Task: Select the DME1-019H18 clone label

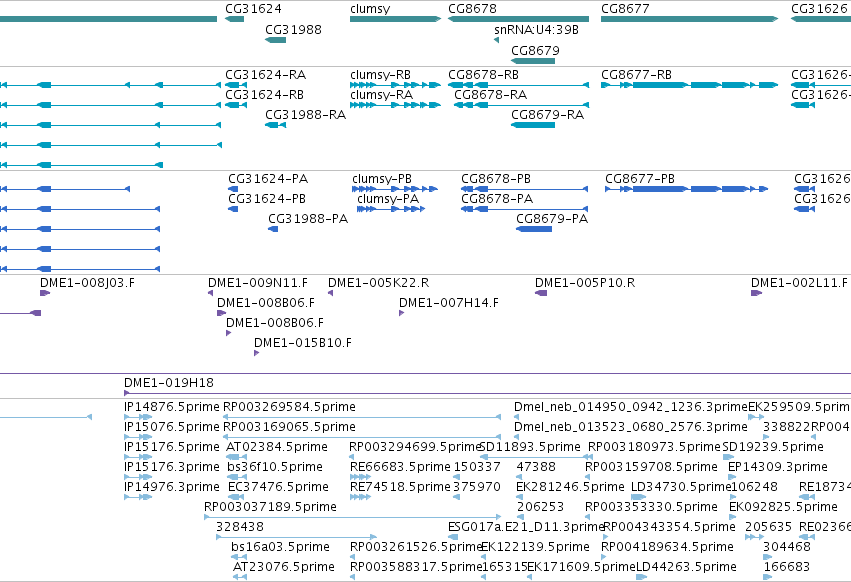Action: click(169, 383)
